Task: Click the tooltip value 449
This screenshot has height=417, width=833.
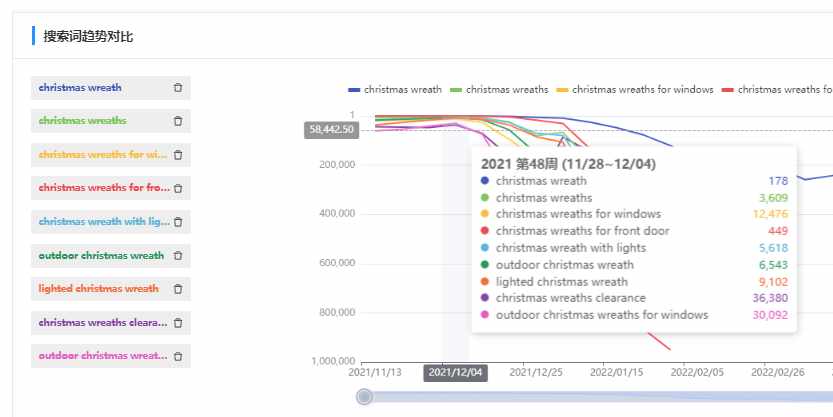Action: (778, 231)
